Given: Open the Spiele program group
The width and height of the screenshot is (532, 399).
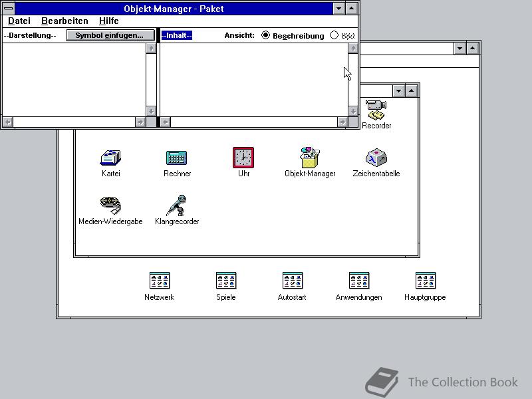Looking at the screenshot, I should coord(225,281).
